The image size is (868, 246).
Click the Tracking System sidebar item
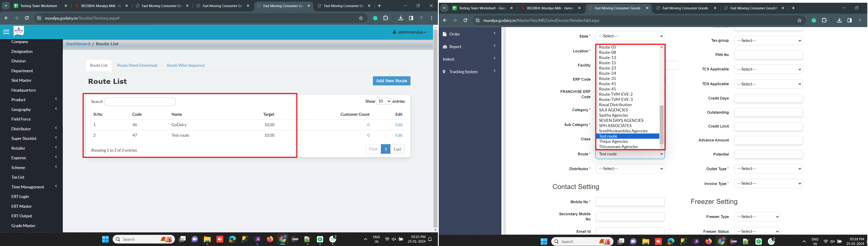(463, 72)
